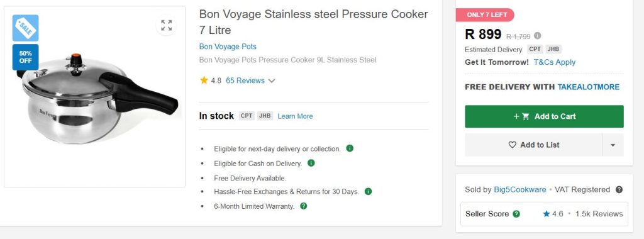Image resolution: width=644 pixels, height=239 pixels.
Task: Visit the TAKEALOTMORE free delivery link
Action: coord(588,87)
